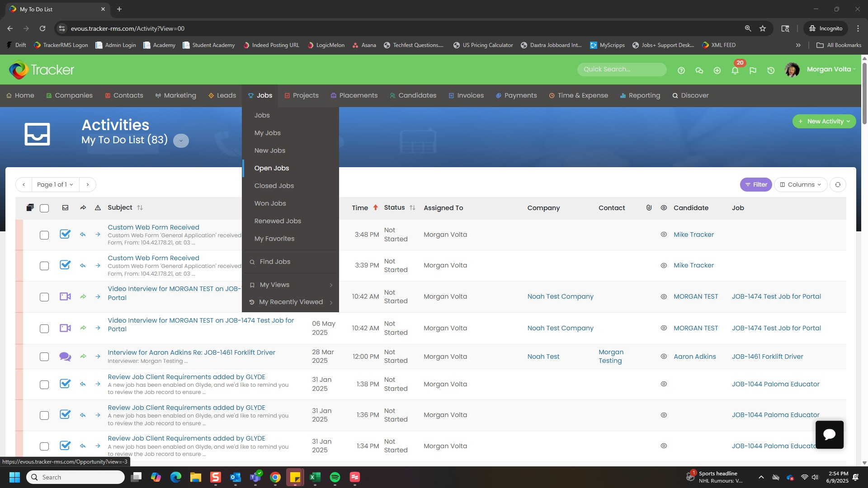868x488 pixels.
Task: Toggle the eye icon on the 1:38 PM GLYDE row
Action: (x=664, y=384)
